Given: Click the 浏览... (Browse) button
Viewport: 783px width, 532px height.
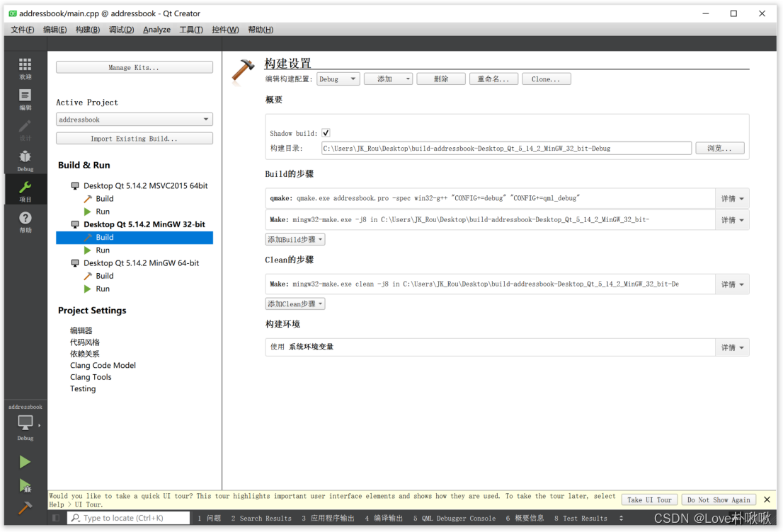Looking at the screenshot, I should pos(719,149).
